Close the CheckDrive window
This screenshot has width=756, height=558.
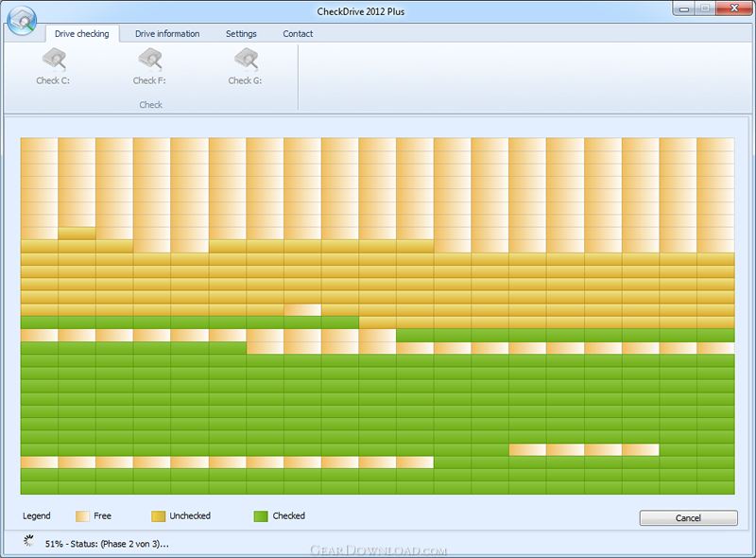pos(734,9)
